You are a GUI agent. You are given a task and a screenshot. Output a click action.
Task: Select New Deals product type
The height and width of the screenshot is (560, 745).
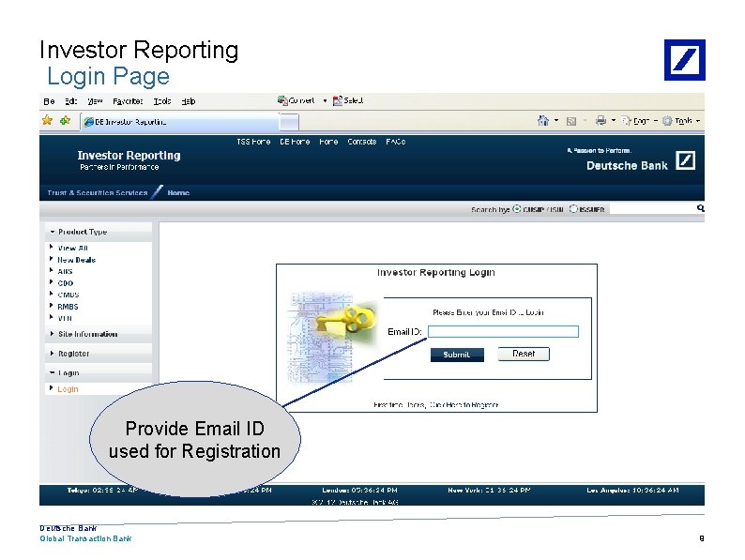pos(77,260)
